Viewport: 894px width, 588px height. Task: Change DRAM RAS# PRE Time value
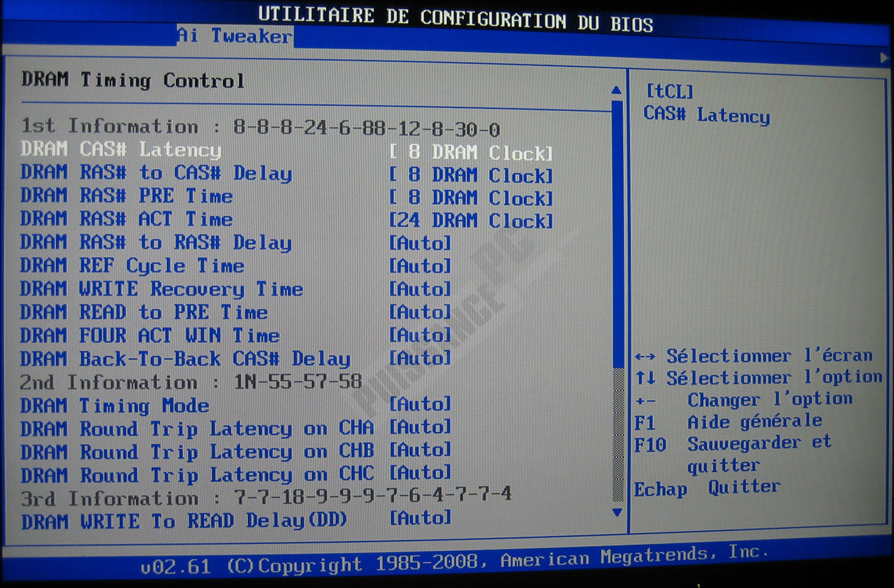471,199
